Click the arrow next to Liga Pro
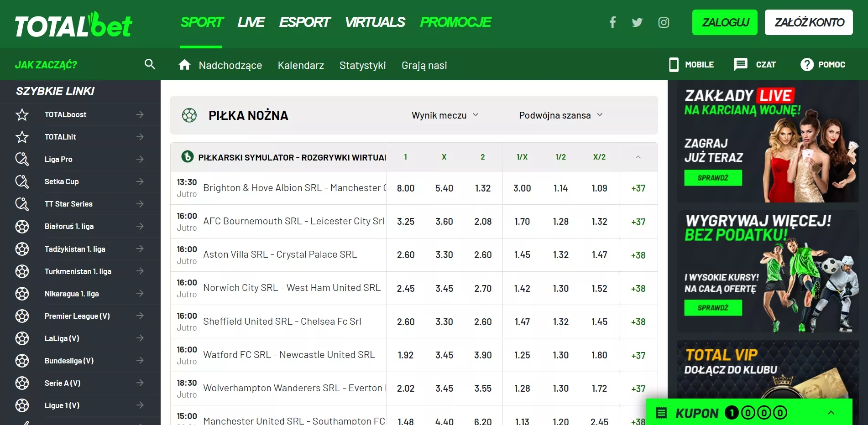The width and height of the screenshot is (868, 425). point(140,159)
